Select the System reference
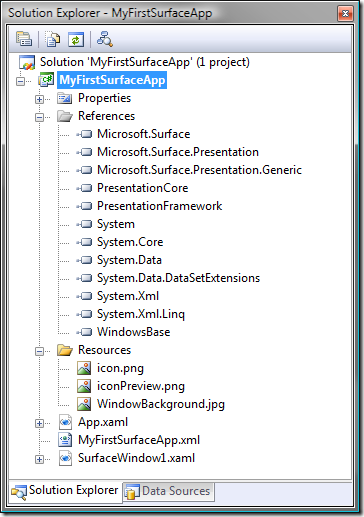 click(x=116, y=224)
